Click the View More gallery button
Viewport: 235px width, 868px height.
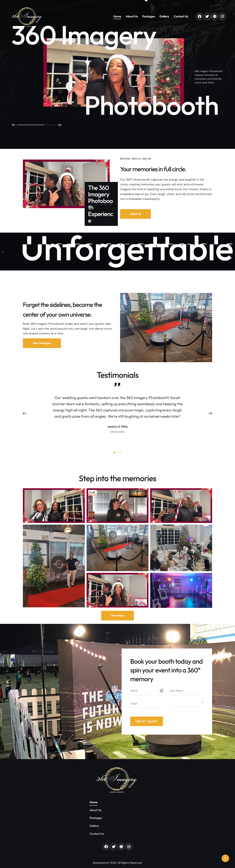(117, 616)
